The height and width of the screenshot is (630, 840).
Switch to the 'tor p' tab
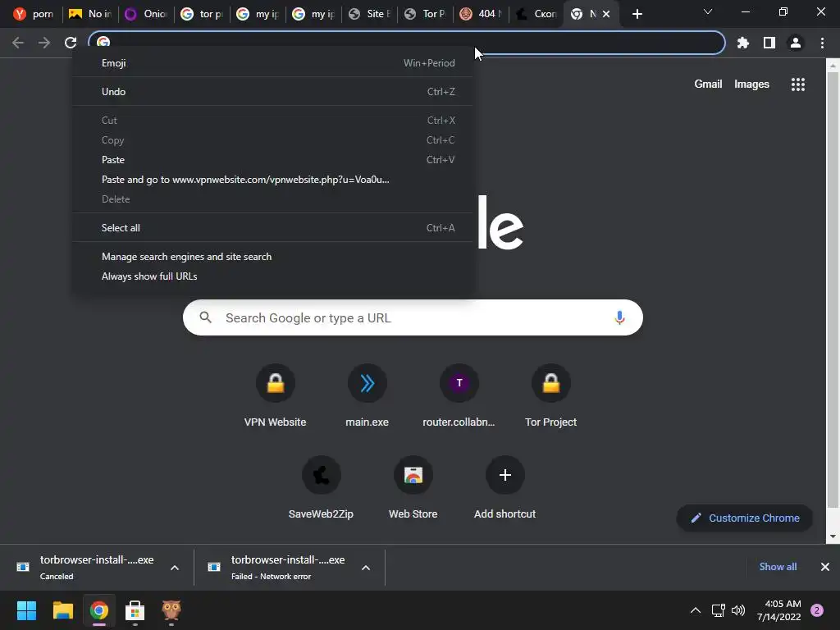202,14
